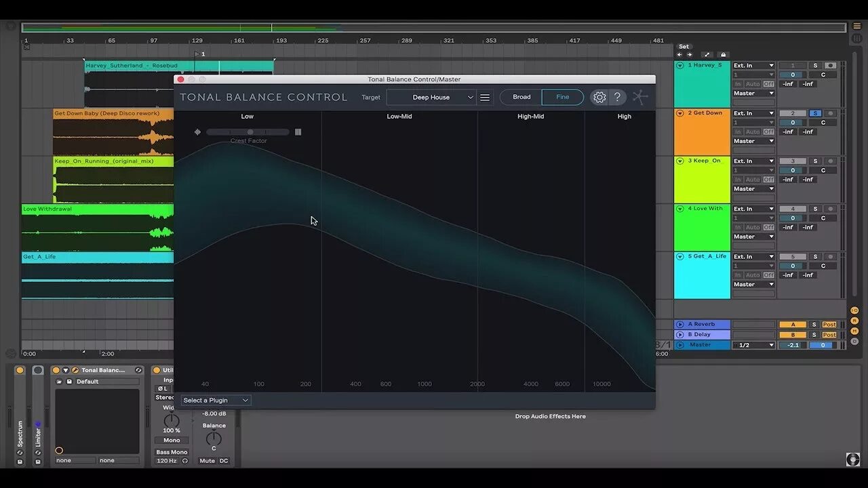Click the hamburger icon at top right corner
Image resolution: width=868 pixels, height=488 pixels.
(857, 26)
